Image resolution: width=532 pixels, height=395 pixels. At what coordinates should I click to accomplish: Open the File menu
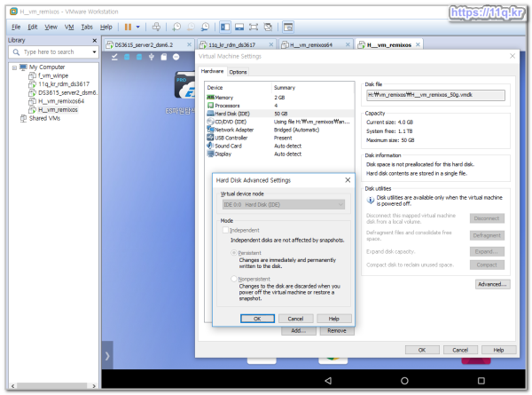click(16, 27)
